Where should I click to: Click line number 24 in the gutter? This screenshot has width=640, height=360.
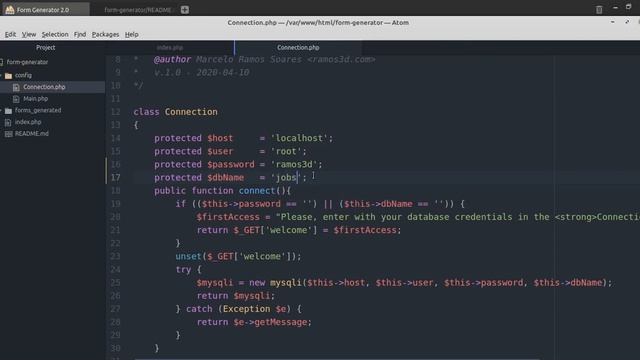pyautogui.click(x=116, y=269)
